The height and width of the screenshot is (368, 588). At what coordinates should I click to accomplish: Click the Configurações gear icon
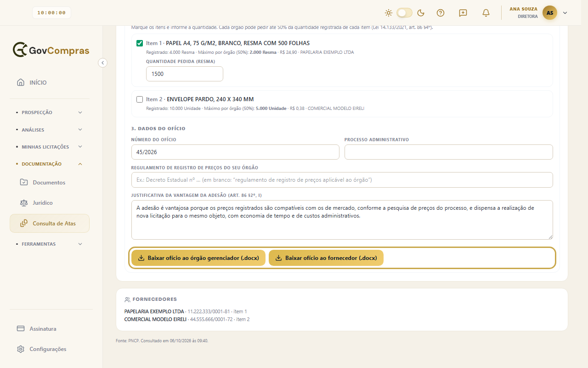[21, 349]
